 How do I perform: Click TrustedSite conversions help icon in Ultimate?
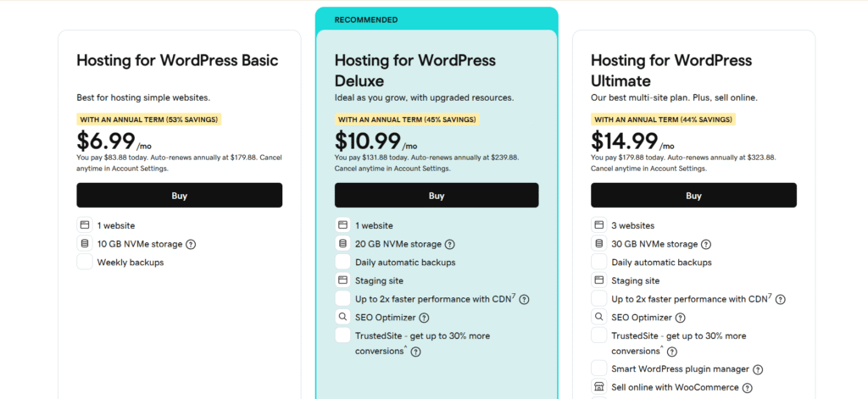tap(671, 352)
